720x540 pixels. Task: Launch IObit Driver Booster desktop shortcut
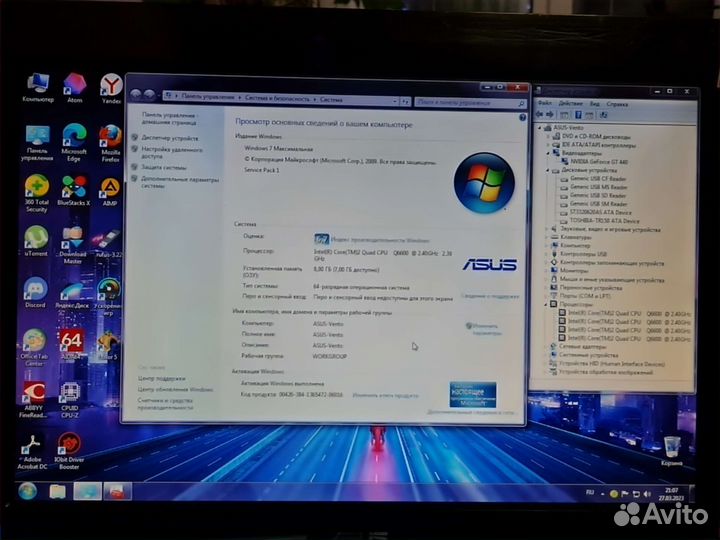(x=69, y=451)
